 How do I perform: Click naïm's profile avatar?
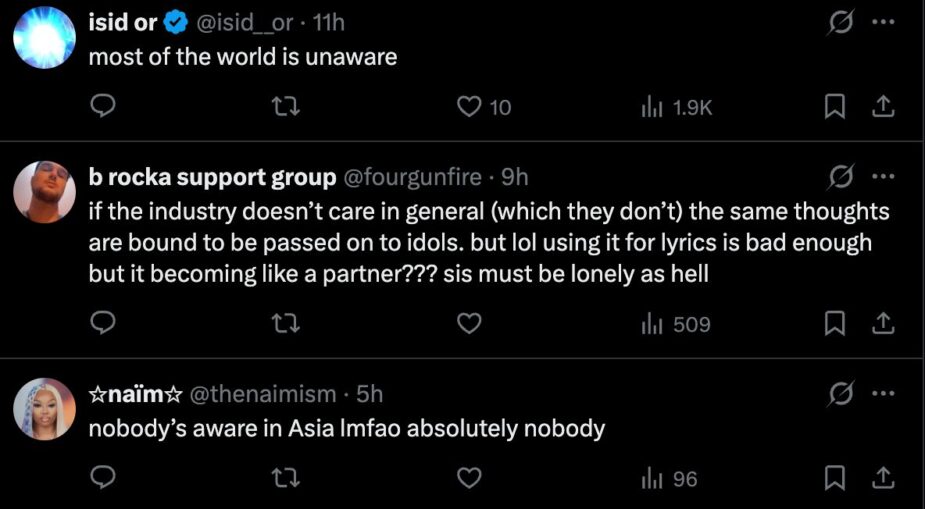(x=44, y=408)
